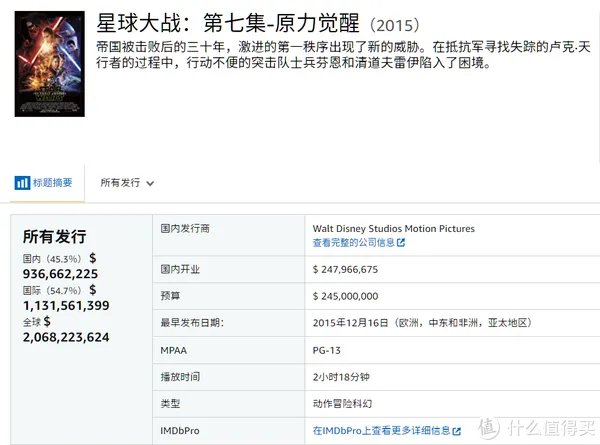Select the worldwide gross 2,068,223,624

(x=66, y=337)
